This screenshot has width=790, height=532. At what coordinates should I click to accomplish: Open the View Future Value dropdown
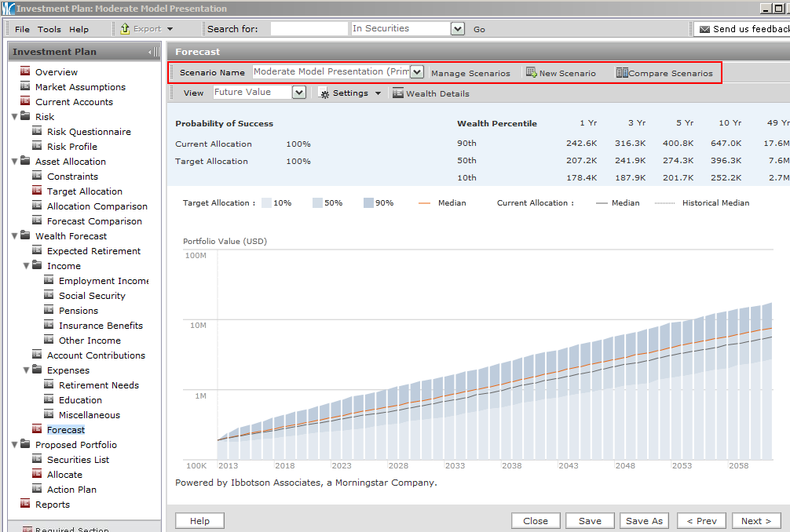(298, 93)
